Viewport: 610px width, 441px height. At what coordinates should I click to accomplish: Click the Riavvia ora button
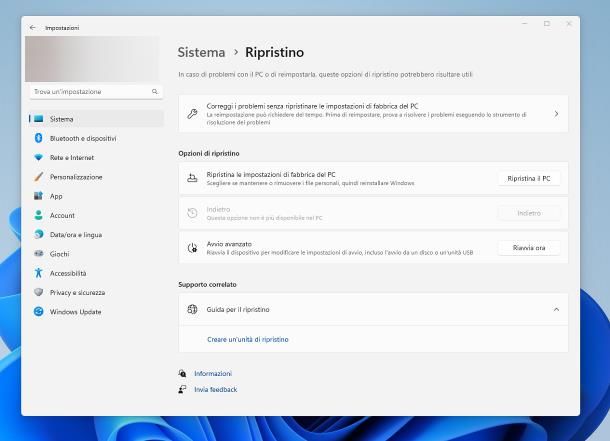coord(529,248)
